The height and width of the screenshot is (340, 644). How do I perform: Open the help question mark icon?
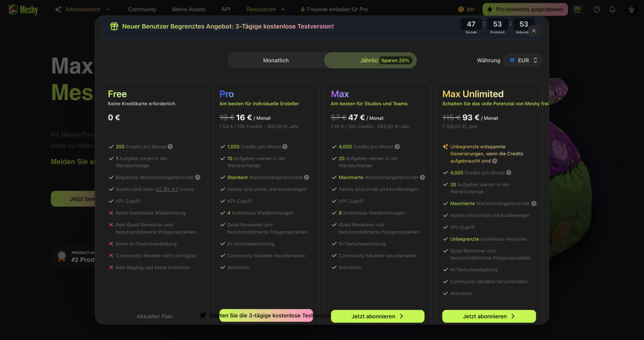(597, 9)
